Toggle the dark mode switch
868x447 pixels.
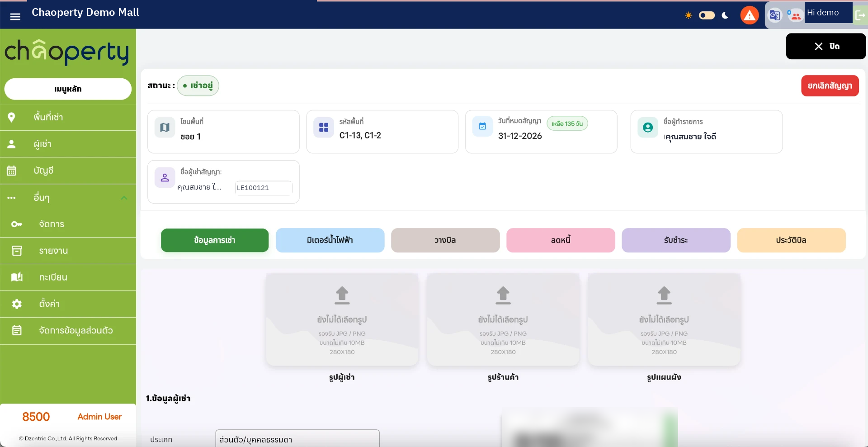(707, 15)
